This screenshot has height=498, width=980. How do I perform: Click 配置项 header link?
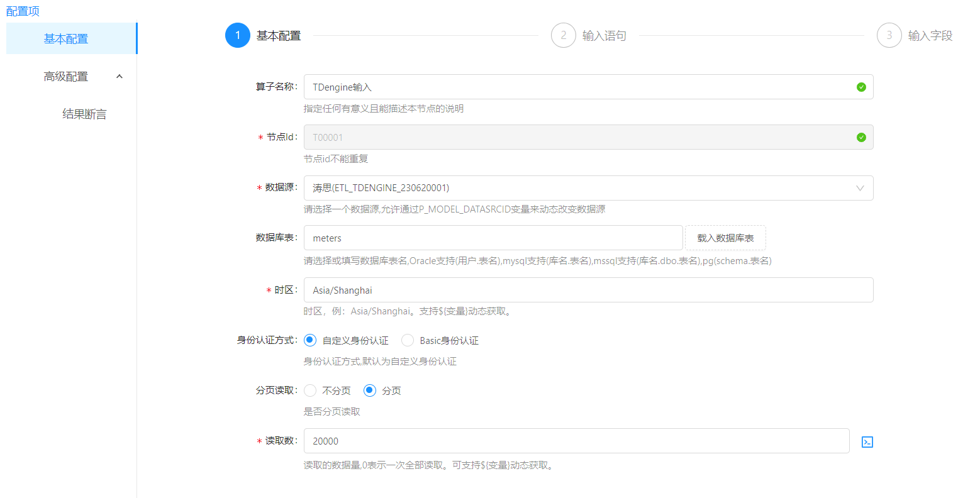tap(23, 11)
